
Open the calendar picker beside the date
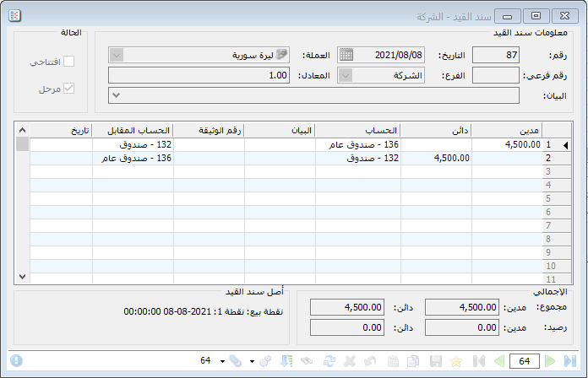click(x=346, y=55)
